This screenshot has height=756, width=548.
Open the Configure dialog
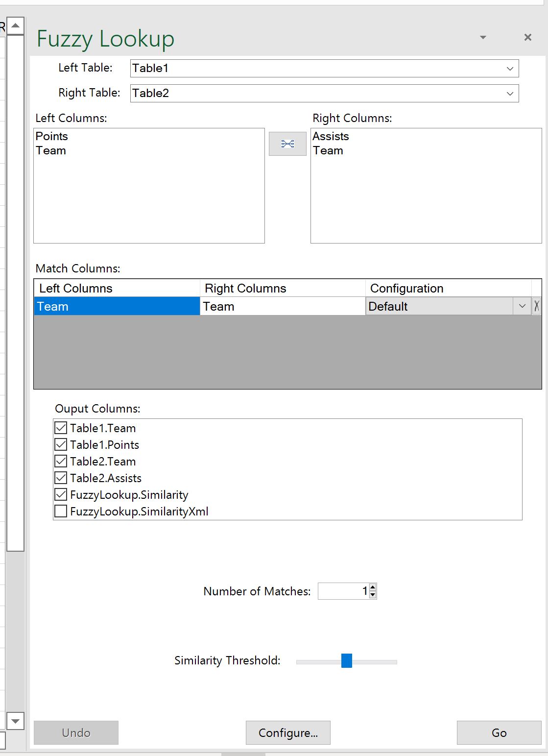click(x=288, y=732)
